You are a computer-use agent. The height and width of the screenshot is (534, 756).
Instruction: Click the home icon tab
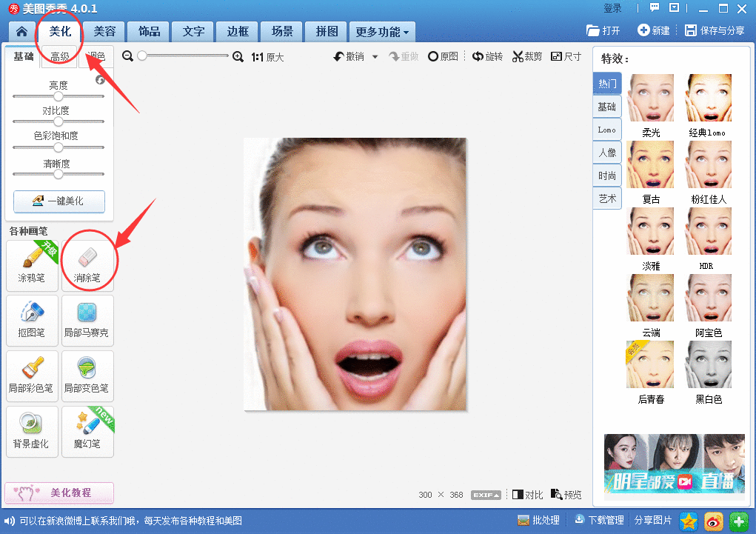(22, 32)
